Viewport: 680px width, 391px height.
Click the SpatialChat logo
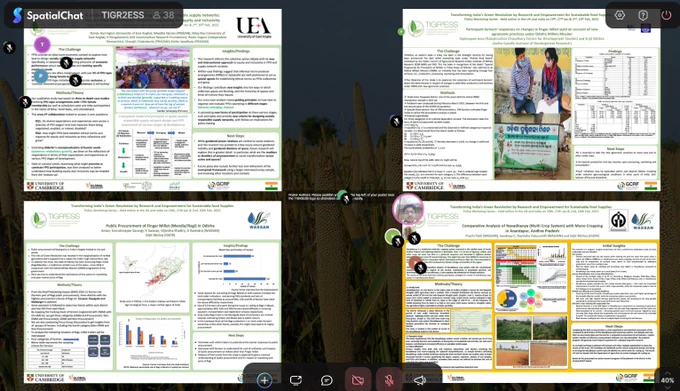(48, 16)
